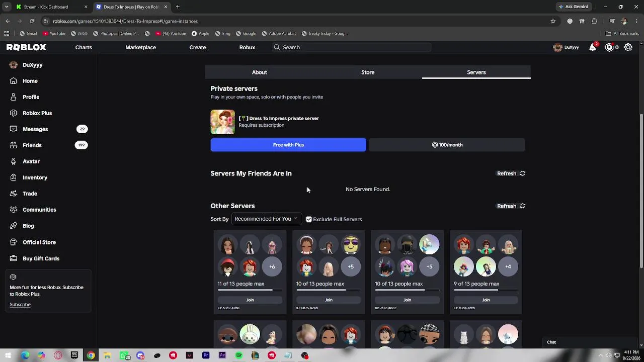Open the Chrome extensions puzzle icon
Screen dimensions: 644x362
click(594, 21)
